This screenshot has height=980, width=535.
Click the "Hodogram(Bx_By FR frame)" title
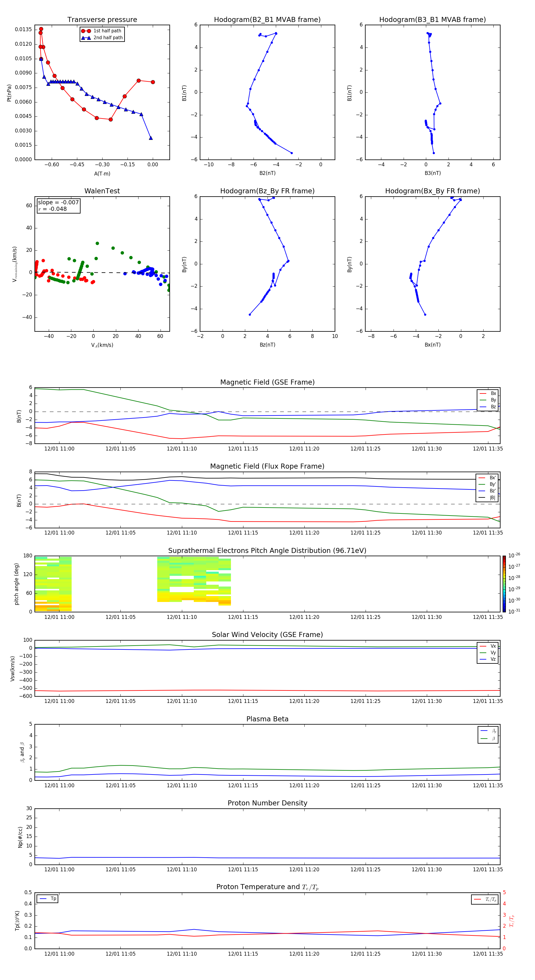click(432, 191)
